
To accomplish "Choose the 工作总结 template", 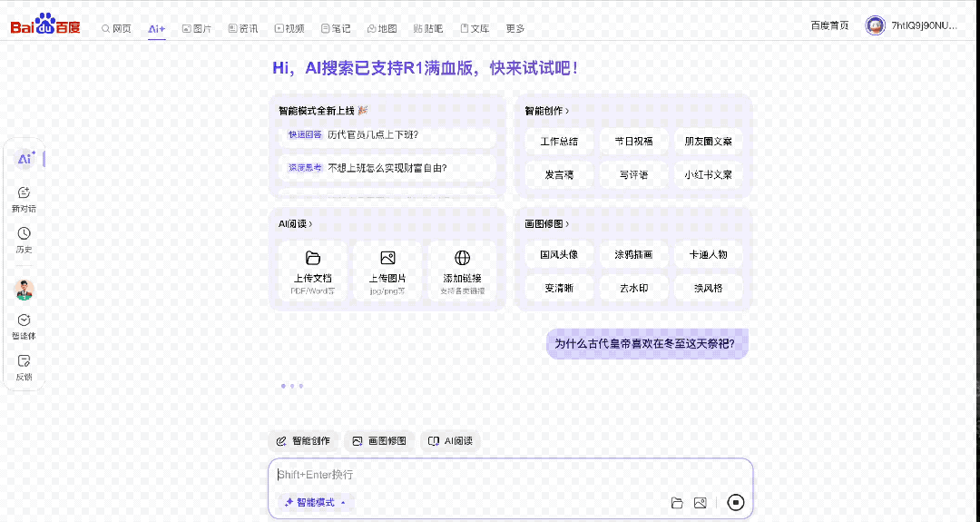I will [559, 142].
